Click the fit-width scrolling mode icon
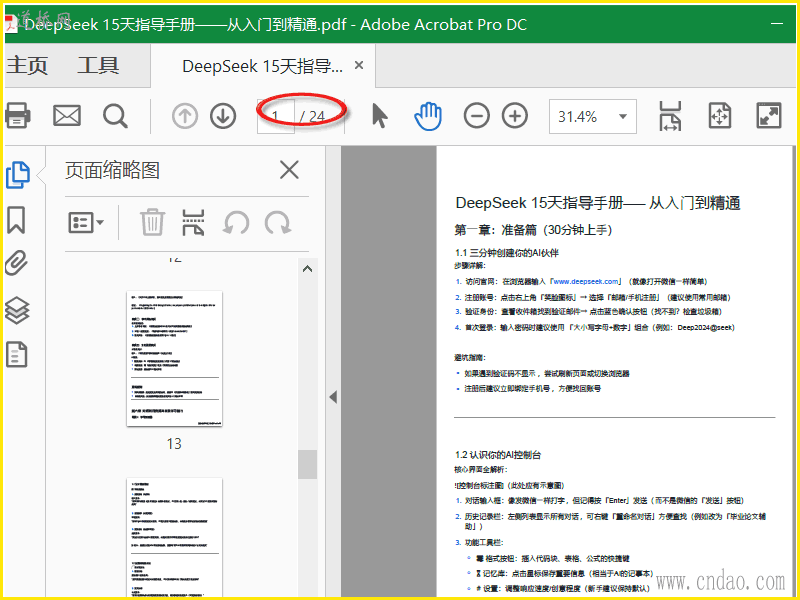 click(x=670, y=116)
